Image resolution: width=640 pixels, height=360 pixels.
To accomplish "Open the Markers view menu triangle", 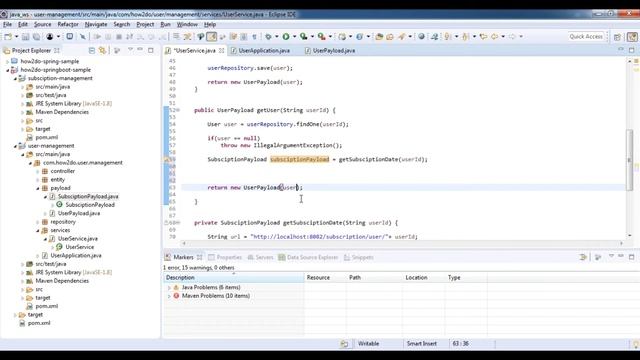I will tap(611, 257).
